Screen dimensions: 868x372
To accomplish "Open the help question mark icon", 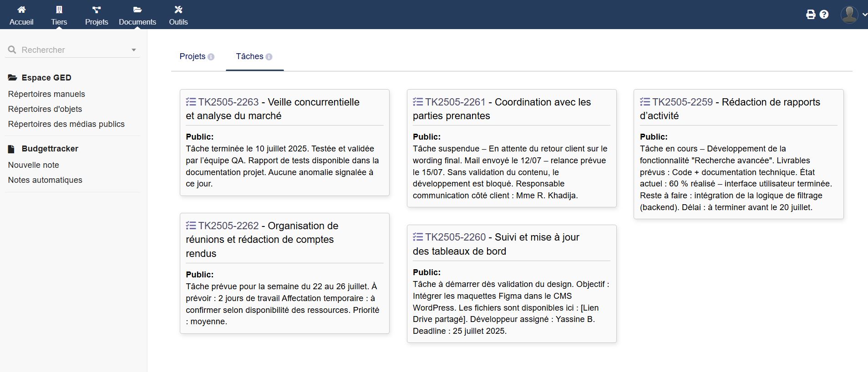I will [824, 15].
